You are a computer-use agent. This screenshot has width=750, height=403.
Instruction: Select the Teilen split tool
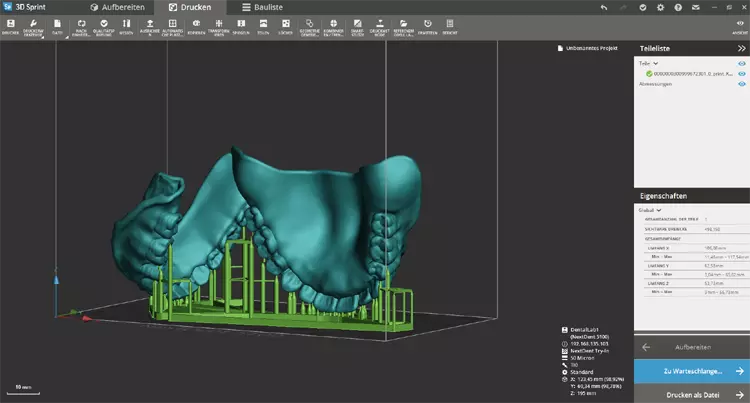pyautogui.click(x=263, y=23)
